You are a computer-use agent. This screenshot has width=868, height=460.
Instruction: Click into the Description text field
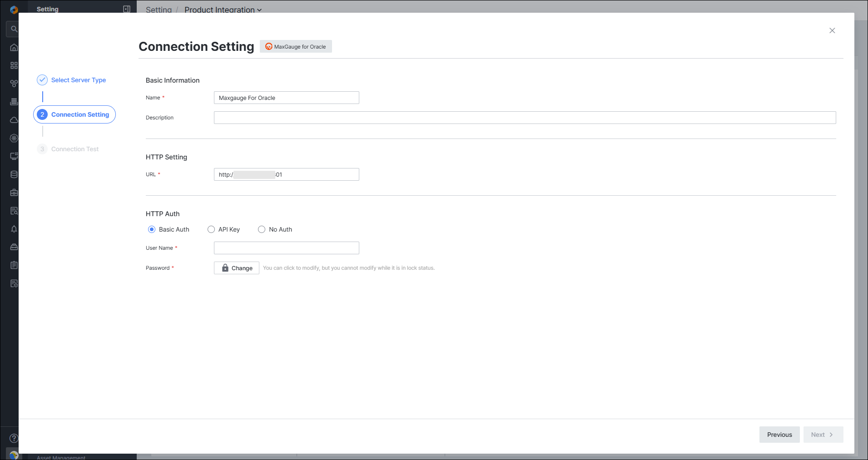pyautogui.click(x=525, y=118)
